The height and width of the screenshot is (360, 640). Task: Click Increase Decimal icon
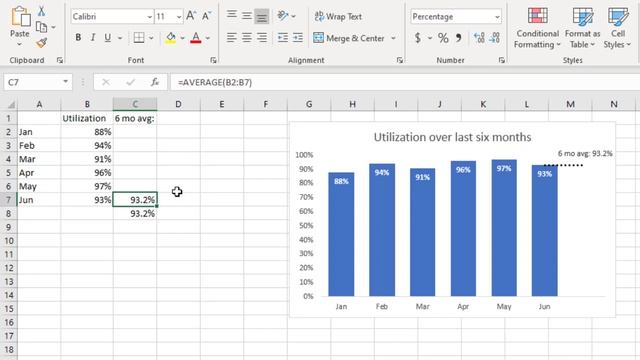[479, 38]
